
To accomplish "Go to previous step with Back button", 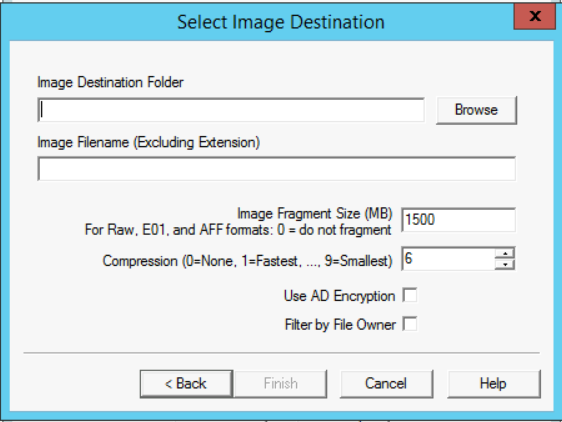I will click(x=186, y=384).
